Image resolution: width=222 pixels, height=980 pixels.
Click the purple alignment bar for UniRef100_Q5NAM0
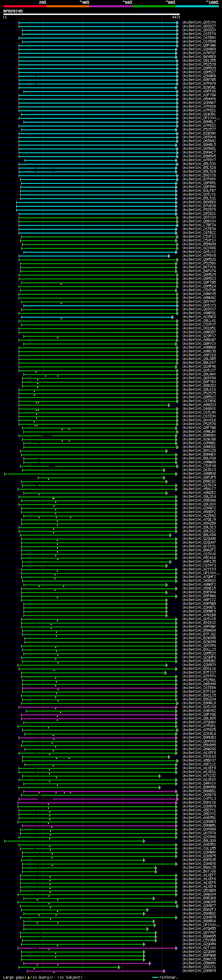(x=87, y=963)
